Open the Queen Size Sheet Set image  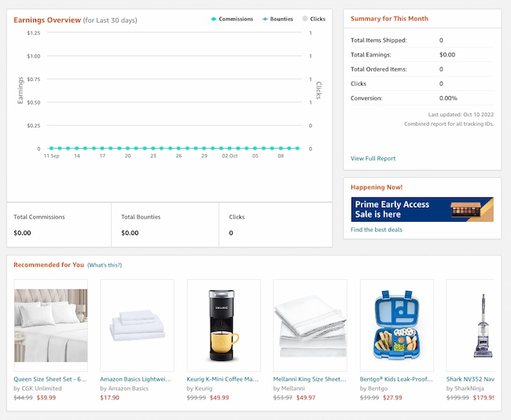coord(51,325)
